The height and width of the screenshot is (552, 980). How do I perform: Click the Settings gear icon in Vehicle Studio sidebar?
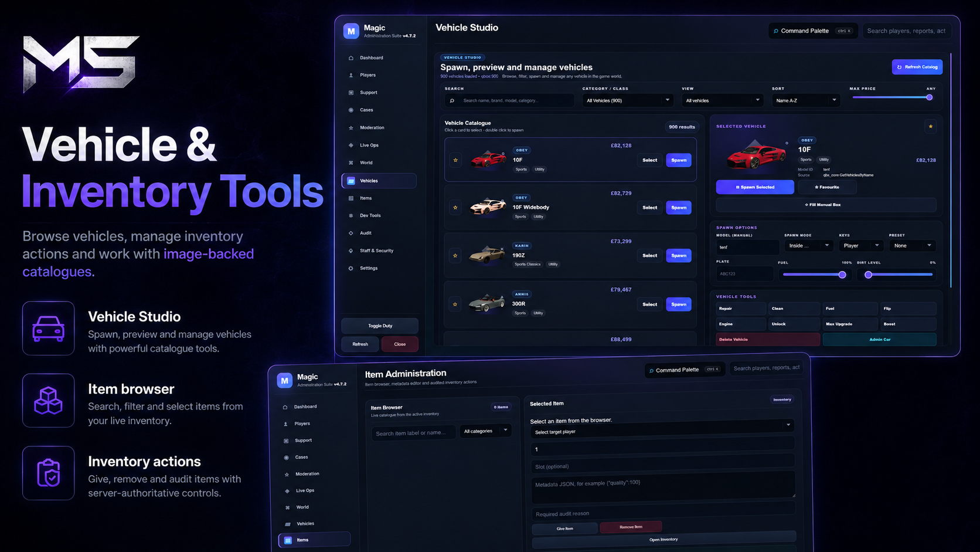[x=351, y=268]
